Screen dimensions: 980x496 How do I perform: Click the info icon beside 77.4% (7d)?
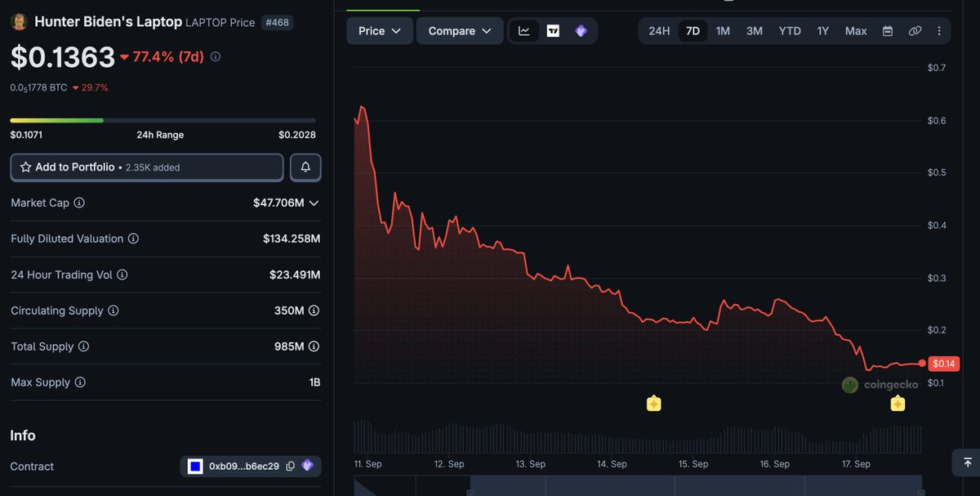[x=216, y=56]
